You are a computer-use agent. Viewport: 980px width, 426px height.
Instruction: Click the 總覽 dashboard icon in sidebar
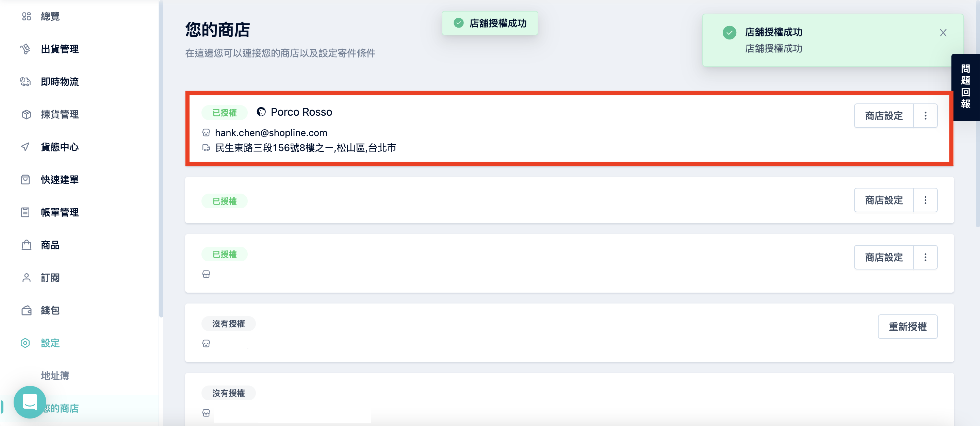tap(26, 16)
